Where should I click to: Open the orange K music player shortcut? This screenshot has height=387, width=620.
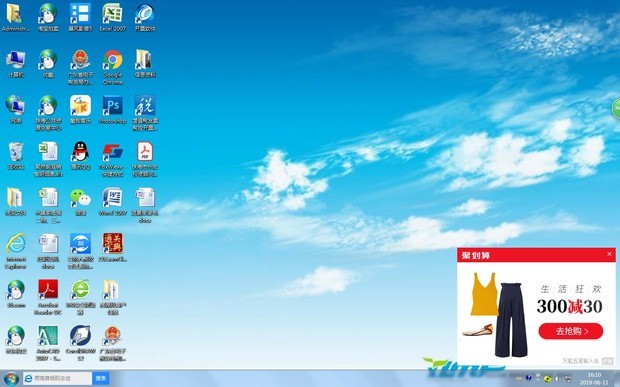(x=80, y=109)
